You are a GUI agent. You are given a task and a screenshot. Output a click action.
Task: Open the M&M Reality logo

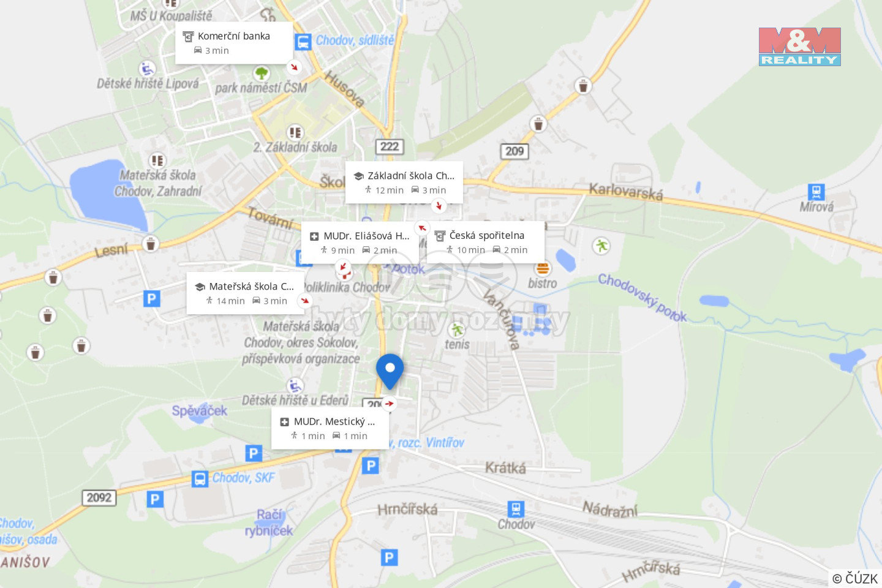(x=799, y=47)
